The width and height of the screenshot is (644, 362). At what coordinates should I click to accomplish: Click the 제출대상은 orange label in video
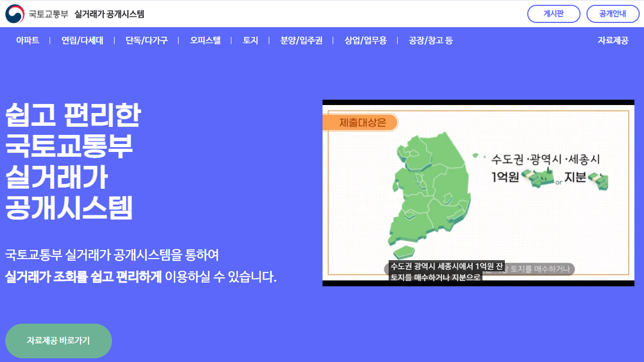tap(361, 123)
